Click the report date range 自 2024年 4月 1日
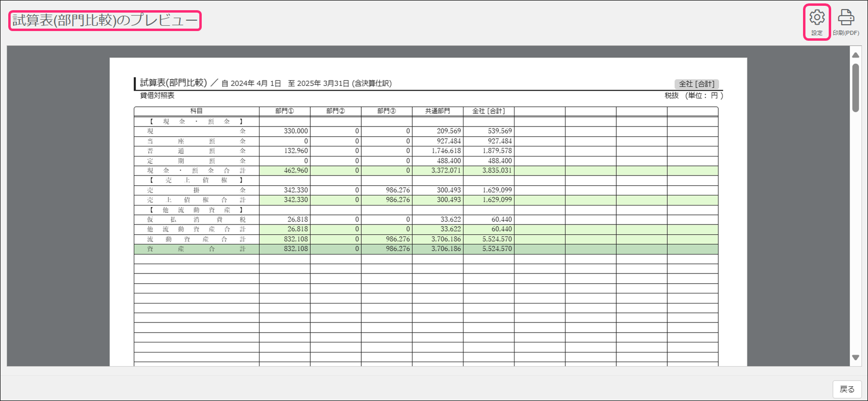Image resolution: width=868 pixels, height=401 pixels. pyautogui.click(x=251, y=83)
